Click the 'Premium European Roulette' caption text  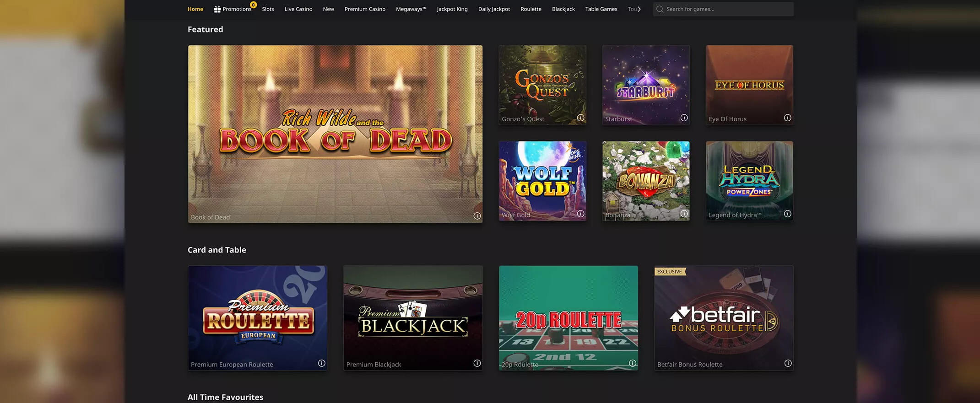click(x=232, y=365)
